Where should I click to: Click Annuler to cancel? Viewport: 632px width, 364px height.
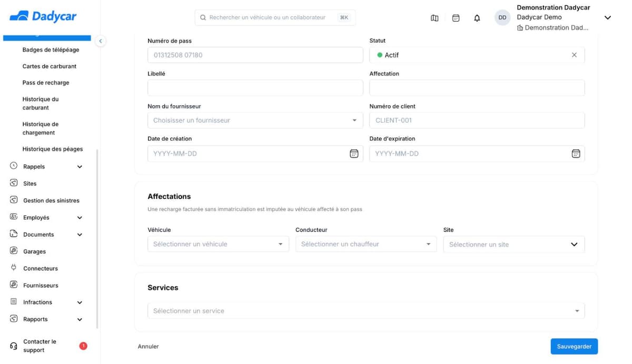click(x=149, y=346)
